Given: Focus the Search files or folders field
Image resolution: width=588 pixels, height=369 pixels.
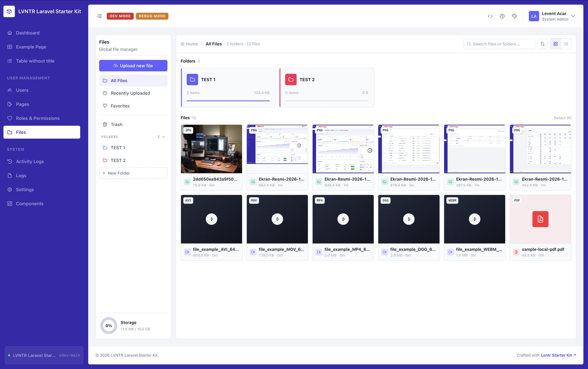Looking at the screenshot, I should (x=499, y=44).
